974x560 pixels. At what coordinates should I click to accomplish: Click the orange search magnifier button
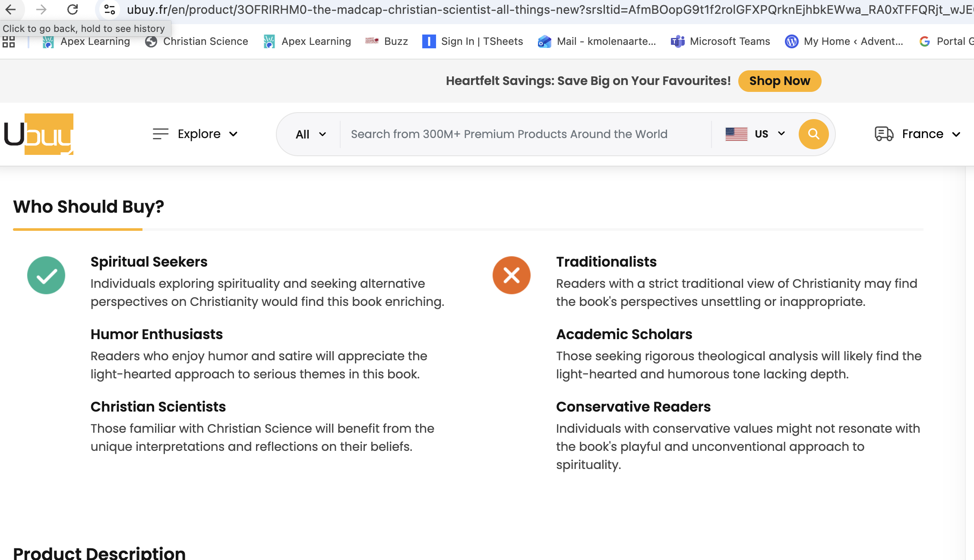813,134
